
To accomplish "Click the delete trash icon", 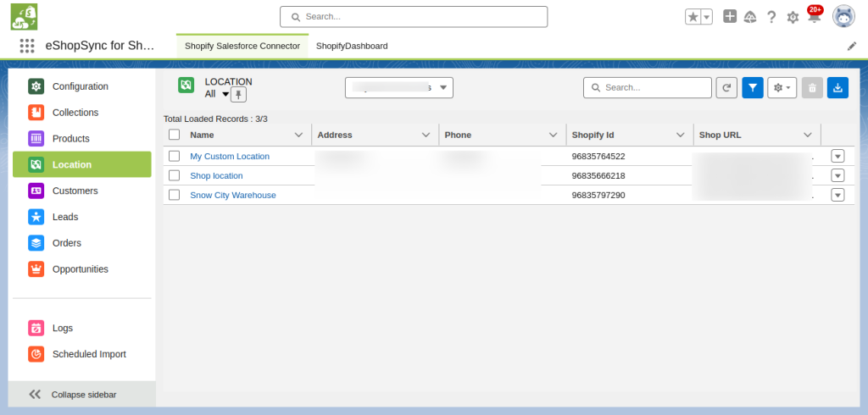I will click(x=812, y=87).
